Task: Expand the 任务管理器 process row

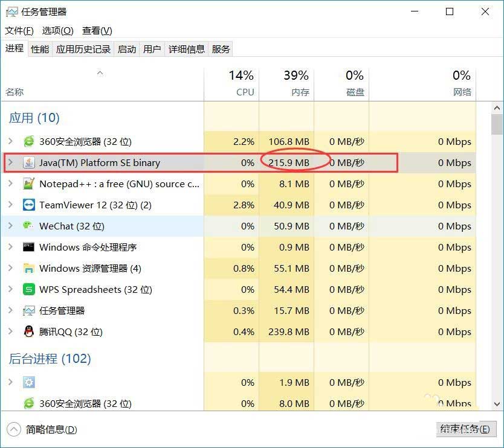Action: [x=11, y=310]
